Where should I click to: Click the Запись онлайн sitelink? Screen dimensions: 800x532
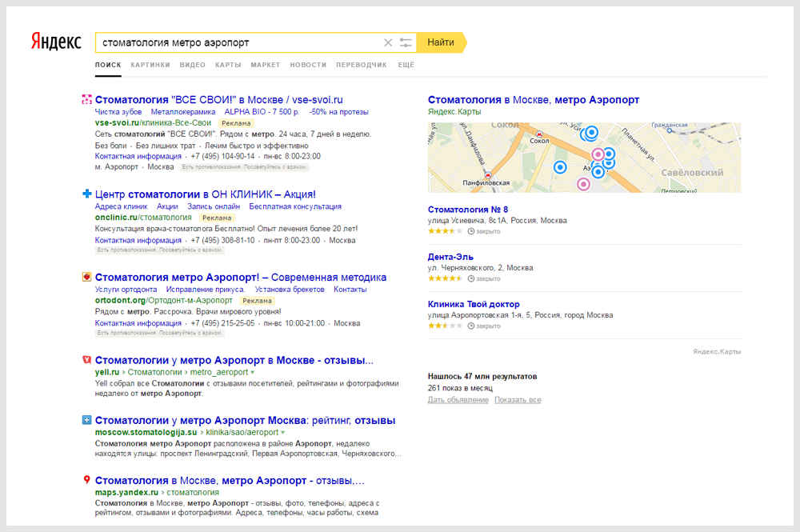(214, 206)
